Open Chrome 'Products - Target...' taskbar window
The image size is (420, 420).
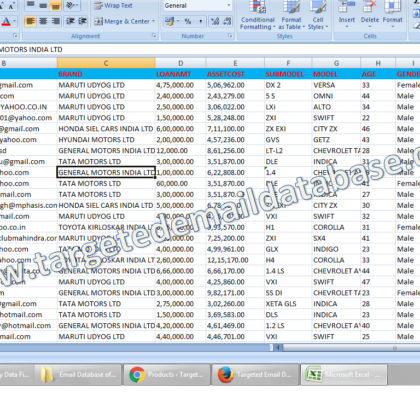pos(167,375)
